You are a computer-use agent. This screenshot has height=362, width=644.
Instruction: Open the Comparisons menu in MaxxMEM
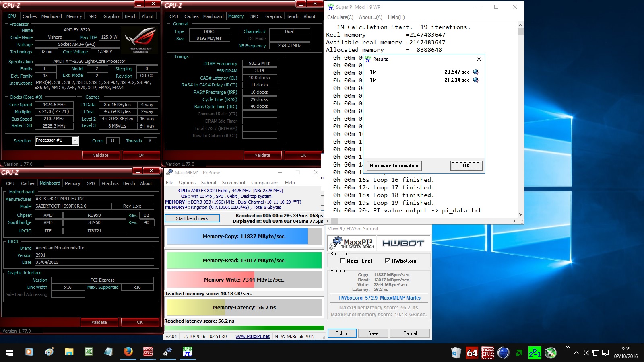(x=265, y=183)
